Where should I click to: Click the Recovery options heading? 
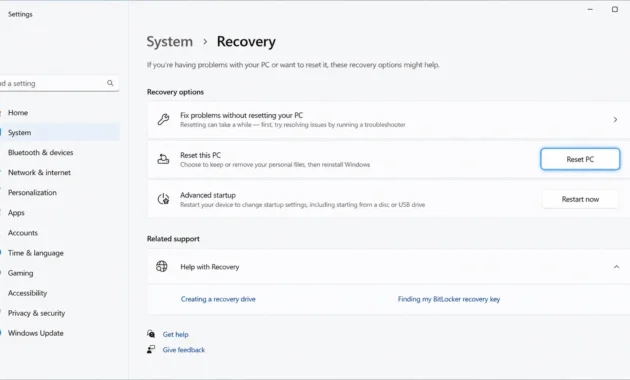175,92
